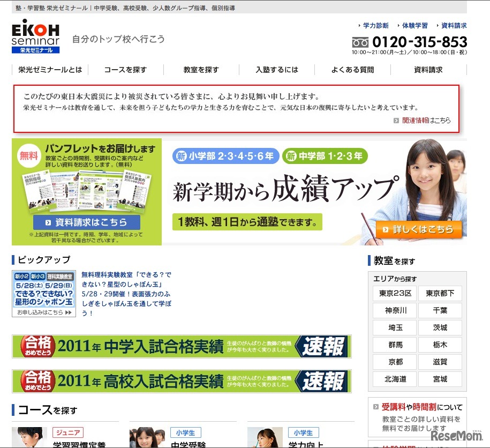Click the EIKOH seminar logo
The image size is (490, 448).
tap(35, 36)
